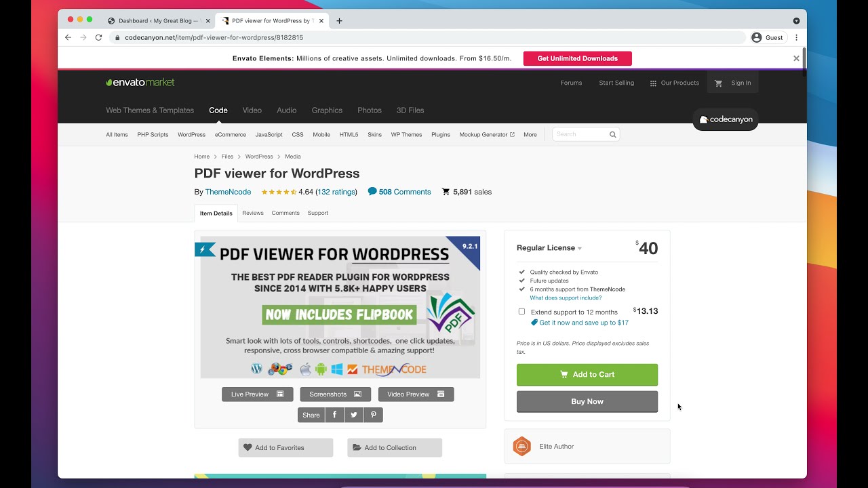Screen dimensions: 868x488
Task: Click the Guest profile avatar
Action: tap(756, 37)
